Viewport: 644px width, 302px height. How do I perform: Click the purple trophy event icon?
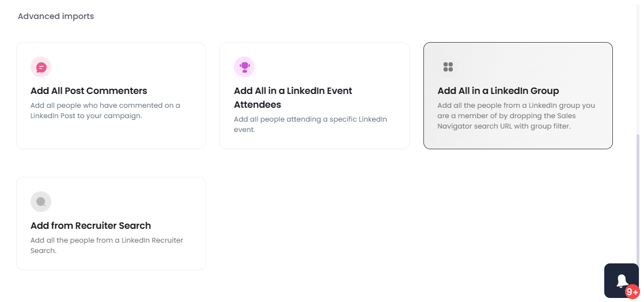click(244, 67)
